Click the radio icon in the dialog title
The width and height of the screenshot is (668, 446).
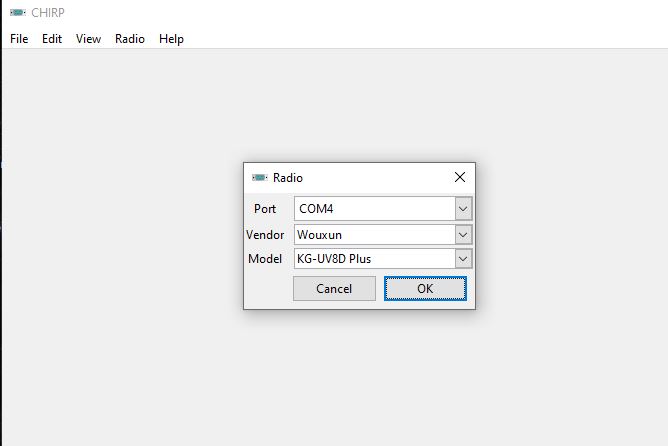(259, 178)
